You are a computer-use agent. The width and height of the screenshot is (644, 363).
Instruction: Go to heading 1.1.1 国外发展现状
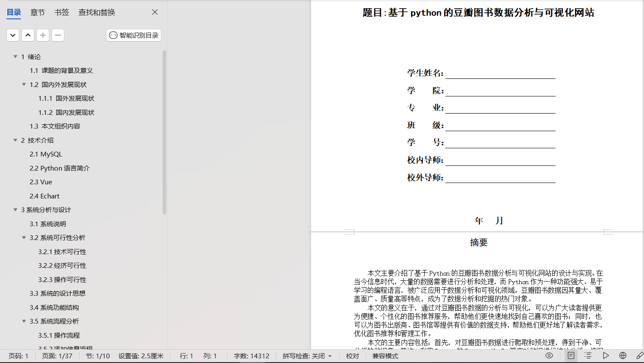[67, 99]
